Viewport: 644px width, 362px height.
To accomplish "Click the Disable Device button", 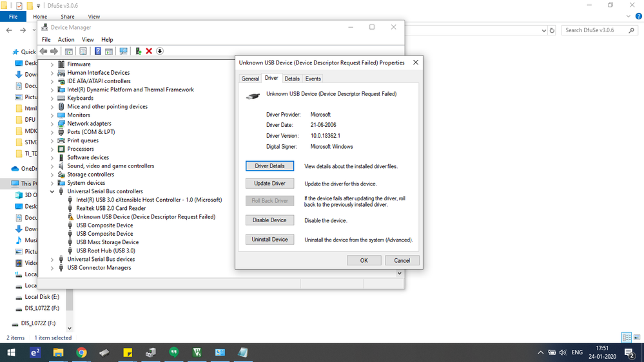I will 270,220.
